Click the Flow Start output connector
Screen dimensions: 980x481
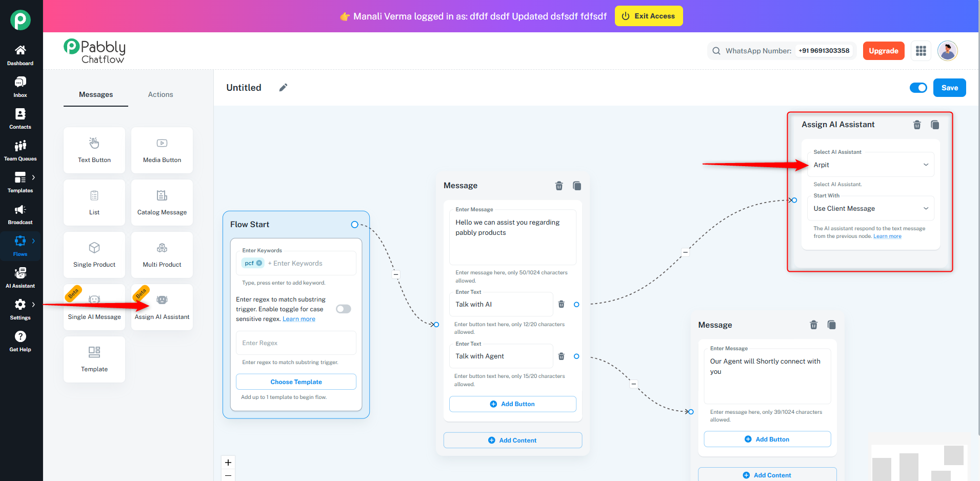[354, 225]
